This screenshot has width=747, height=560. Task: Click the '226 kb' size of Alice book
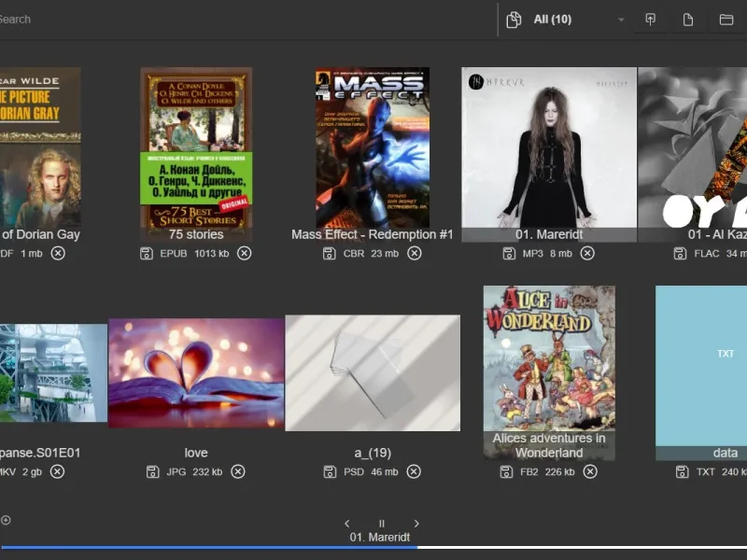(x=559, y=472)
